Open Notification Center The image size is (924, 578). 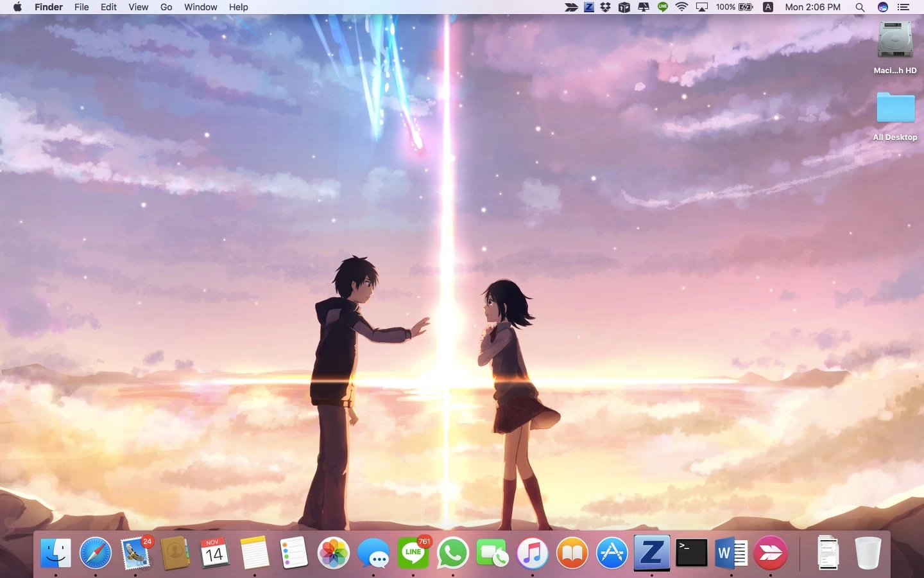click(x=904, y=7)
